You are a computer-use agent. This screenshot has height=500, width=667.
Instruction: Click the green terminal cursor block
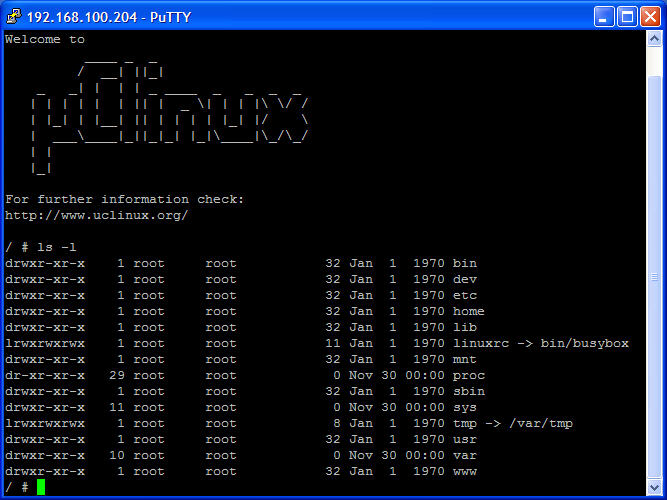coord(41,487)
